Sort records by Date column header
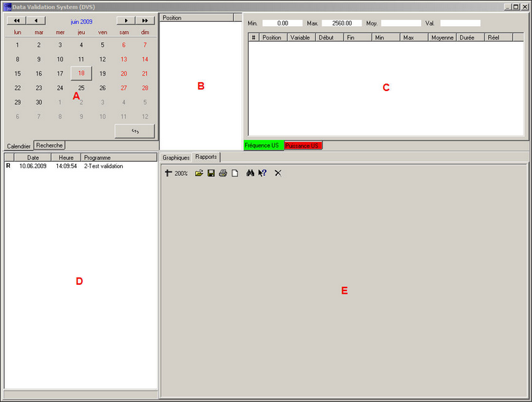 33,158
